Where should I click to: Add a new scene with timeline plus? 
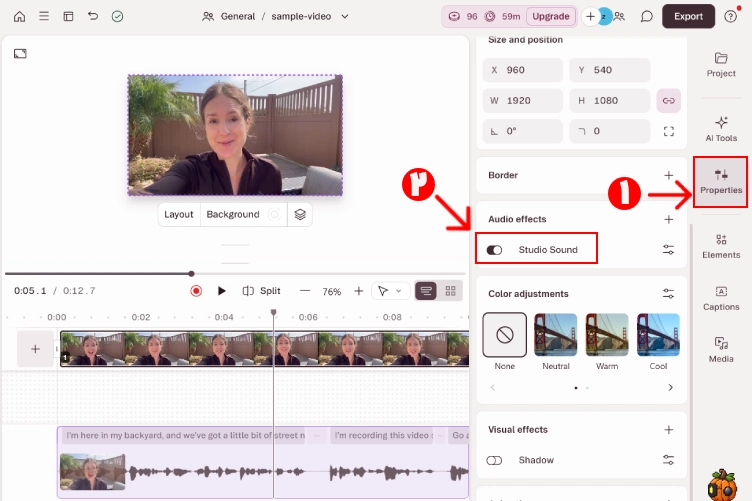click(x=35, y=349)
